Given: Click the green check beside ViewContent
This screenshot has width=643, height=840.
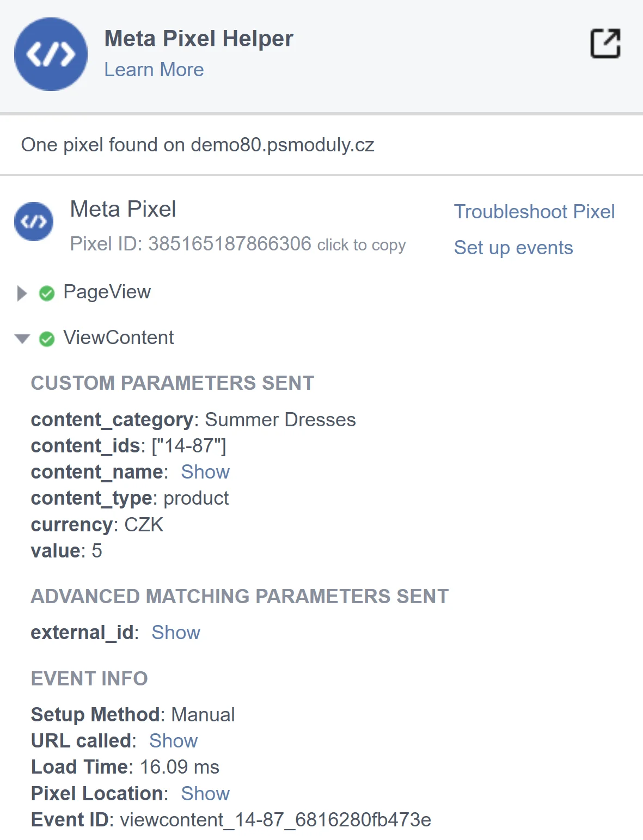Looking at the screenshot, I should (47, 339).
